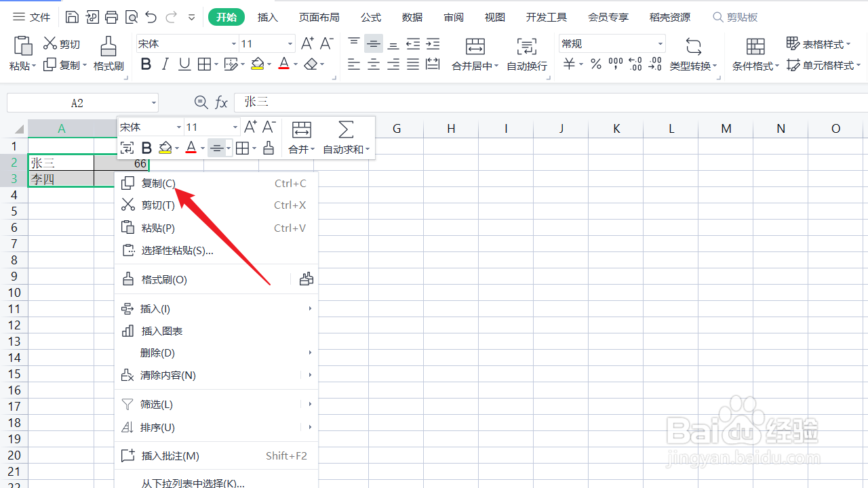Click the Undo arrow icon

[151, 17]
